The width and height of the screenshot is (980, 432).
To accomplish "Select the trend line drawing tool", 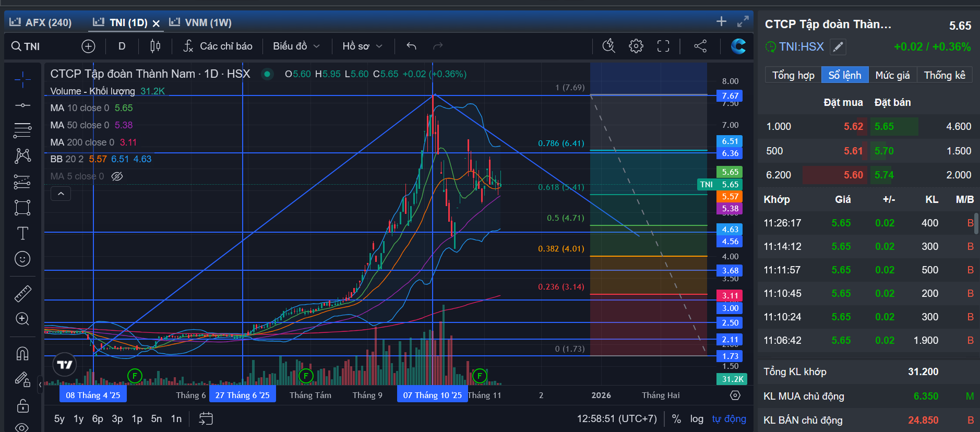I will click(x=22, y=105).
